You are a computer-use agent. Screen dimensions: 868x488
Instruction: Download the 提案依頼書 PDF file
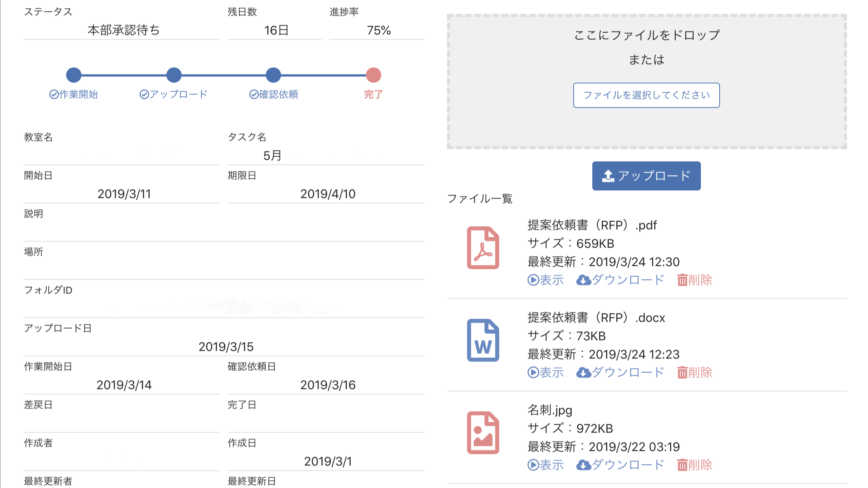pyautogui.click(x=620, y=280)
